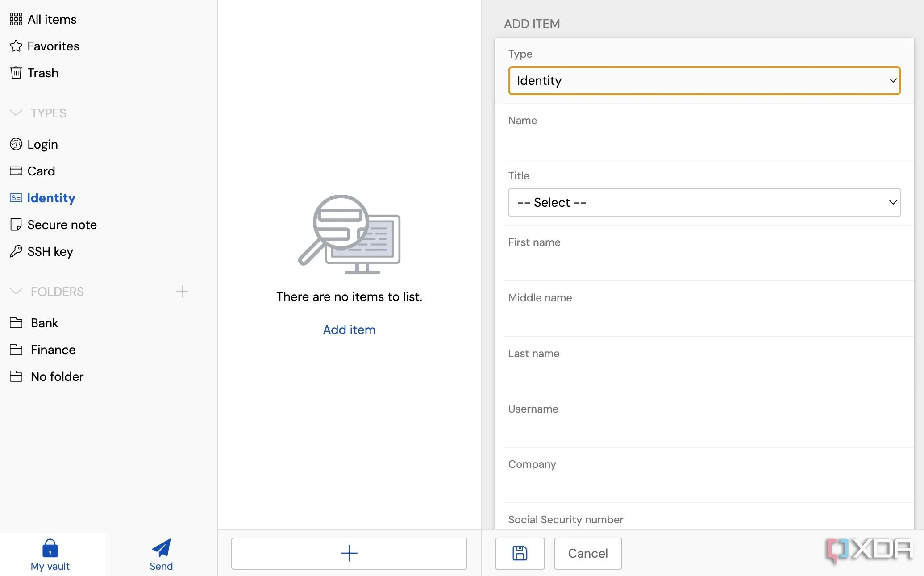The image size is (924, 576).
Task: Open the Type dropdown showing Identity
Action: coord(704,81)
